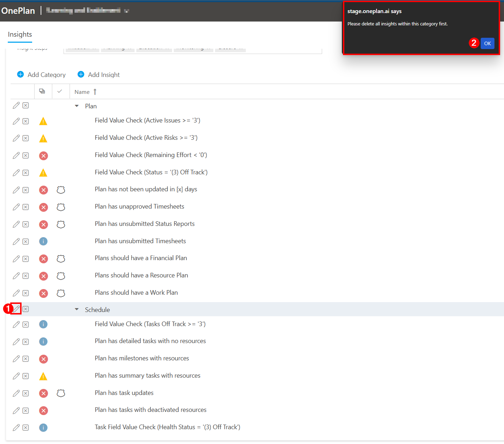Delete the Active Risks field value check

click(x=26, y=138)
